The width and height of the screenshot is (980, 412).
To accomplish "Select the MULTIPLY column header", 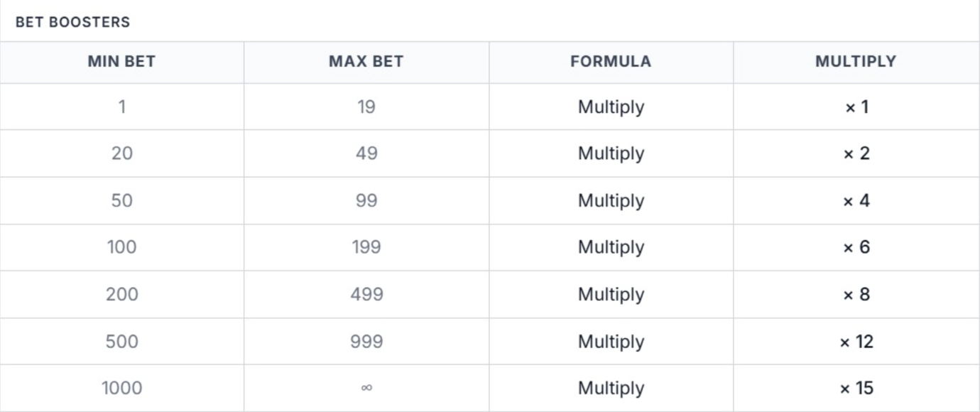I will (x=856, y=62).
